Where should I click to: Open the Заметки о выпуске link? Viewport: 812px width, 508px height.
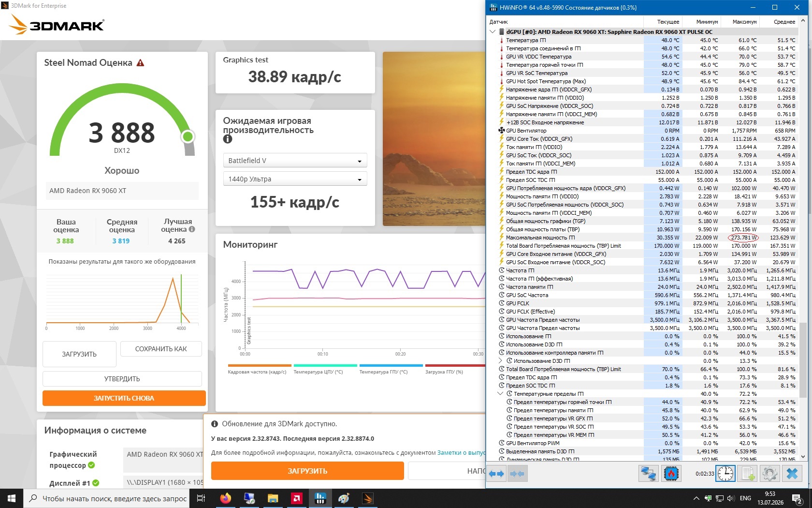coord(461,453)
